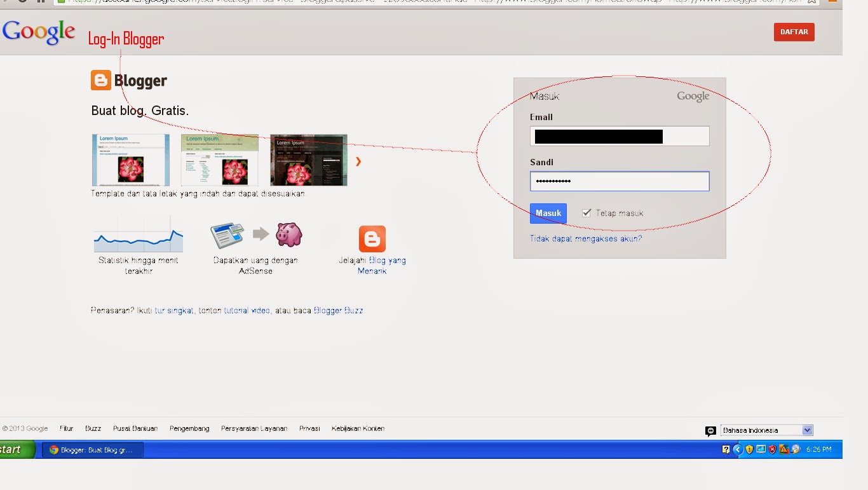Open the Privasi footer link
The width and height of the screenshot is (868, 490).
(x=309, y=428)
